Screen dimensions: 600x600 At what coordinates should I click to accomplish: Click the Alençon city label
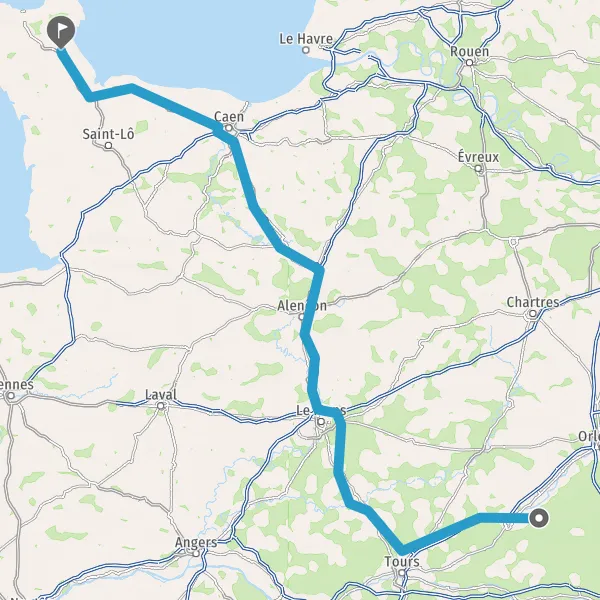coord(302,305)
